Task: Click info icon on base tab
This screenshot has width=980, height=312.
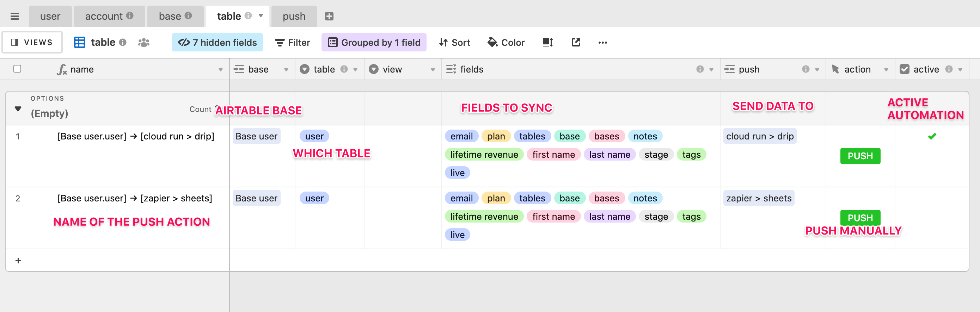Action: point(188,15)
